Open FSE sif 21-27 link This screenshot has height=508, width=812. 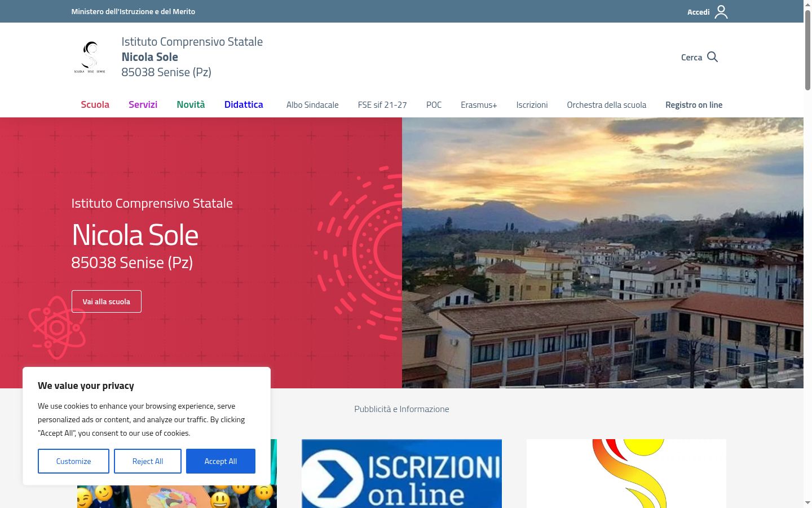(x=382, y=105)
